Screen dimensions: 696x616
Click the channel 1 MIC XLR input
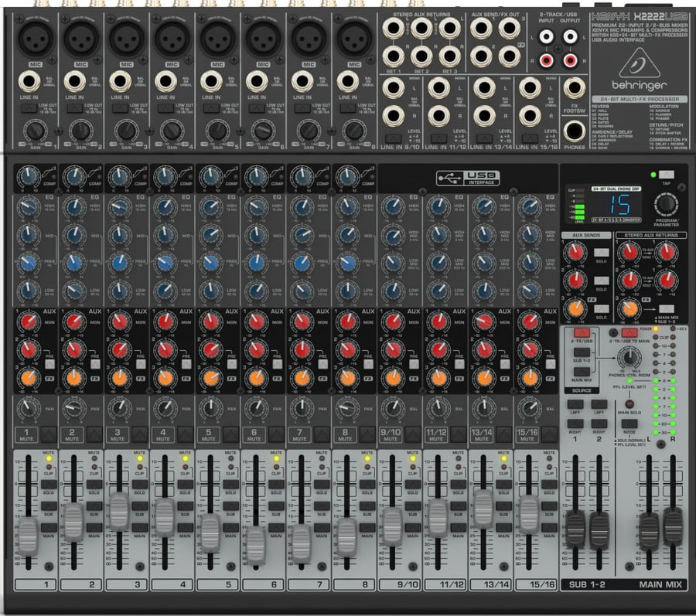[36, 39]
